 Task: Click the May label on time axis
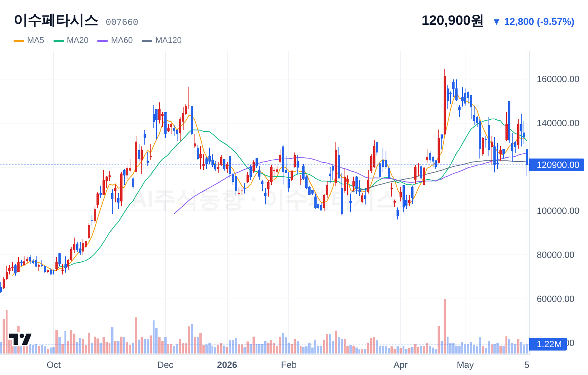click(x=465, y=365)
